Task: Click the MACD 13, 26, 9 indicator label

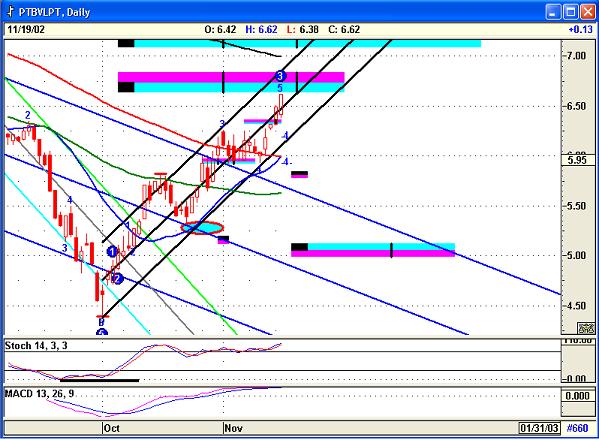Action: (39, 393)
